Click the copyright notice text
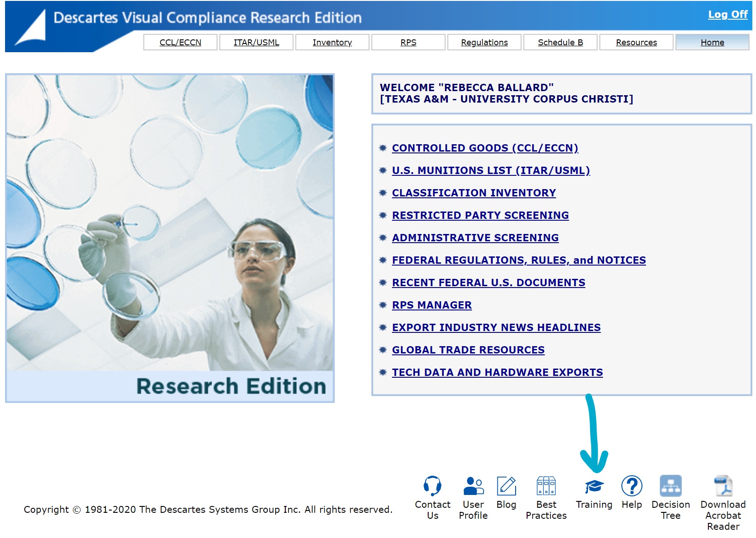The height and width of the screenshot is (538, 756). click(208, 509)
